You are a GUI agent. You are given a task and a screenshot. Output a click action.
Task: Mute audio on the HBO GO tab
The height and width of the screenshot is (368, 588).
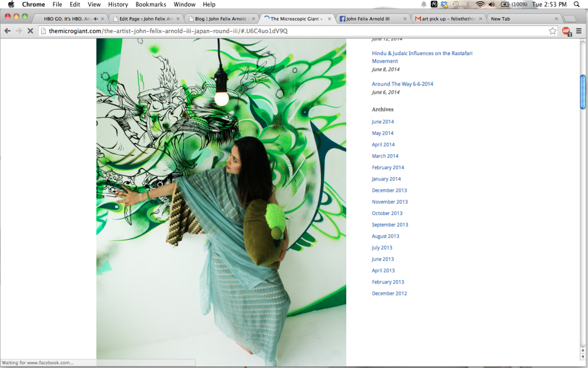tap(96, 19)
